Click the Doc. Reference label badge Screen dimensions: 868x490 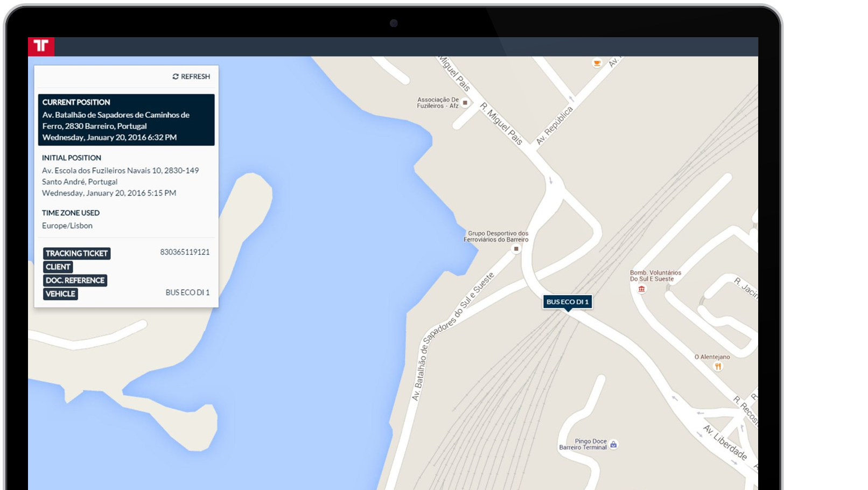75,281
